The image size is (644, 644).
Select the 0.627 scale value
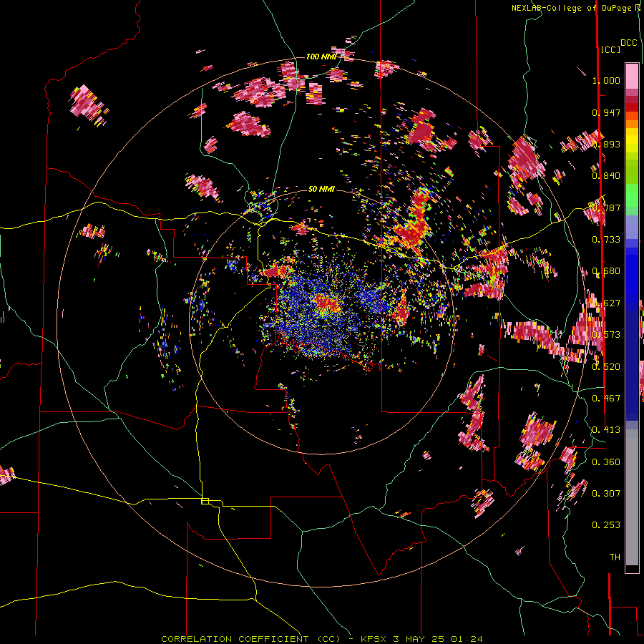point(606,303)
